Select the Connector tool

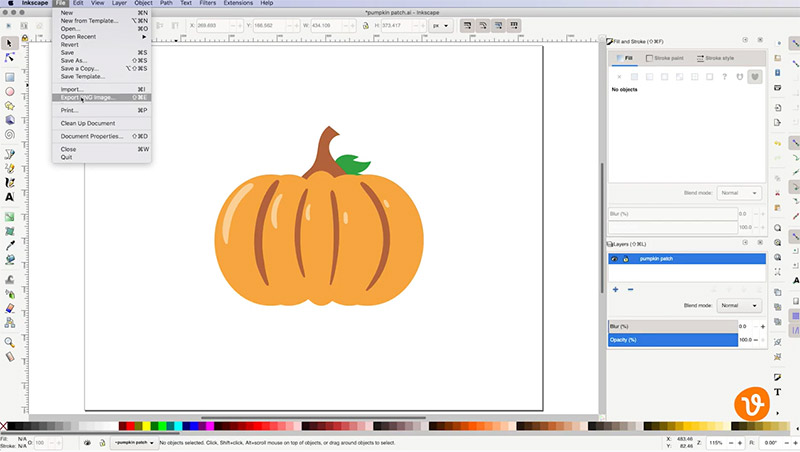(x=9, y=322)
